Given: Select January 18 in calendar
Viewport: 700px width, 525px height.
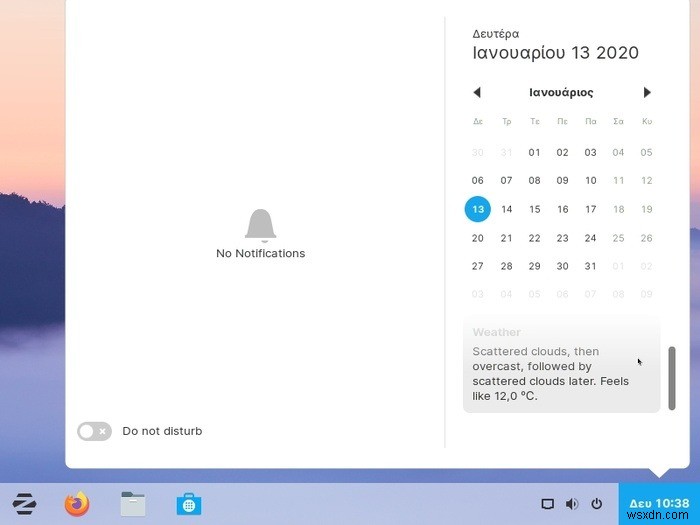Looking at the screenshot, I should tap(618, 209).
